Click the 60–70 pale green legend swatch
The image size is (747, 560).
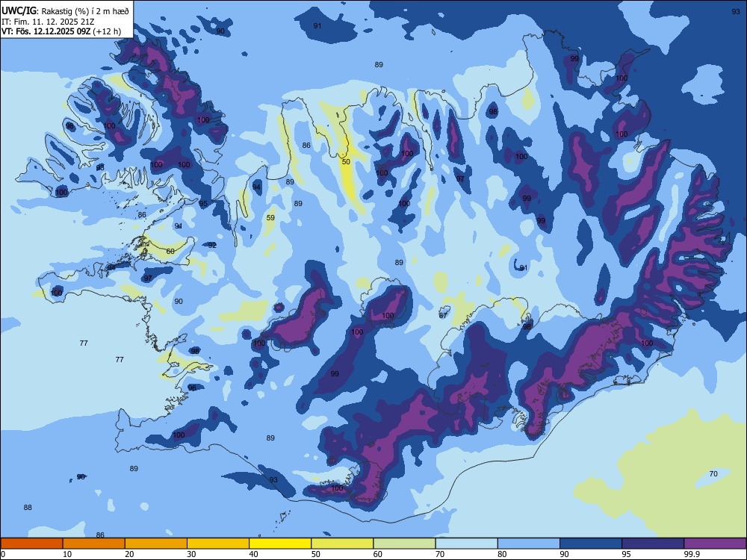pos(404,544)
